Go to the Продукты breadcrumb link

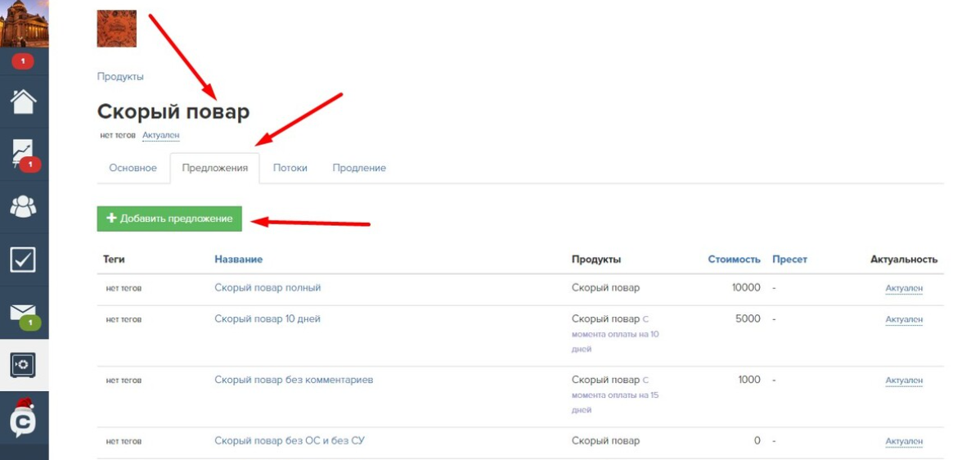120,77
